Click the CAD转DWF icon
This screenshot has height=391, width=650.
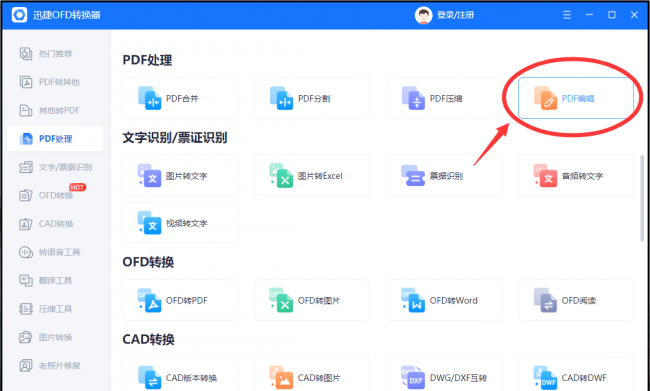tap(545, 378)
